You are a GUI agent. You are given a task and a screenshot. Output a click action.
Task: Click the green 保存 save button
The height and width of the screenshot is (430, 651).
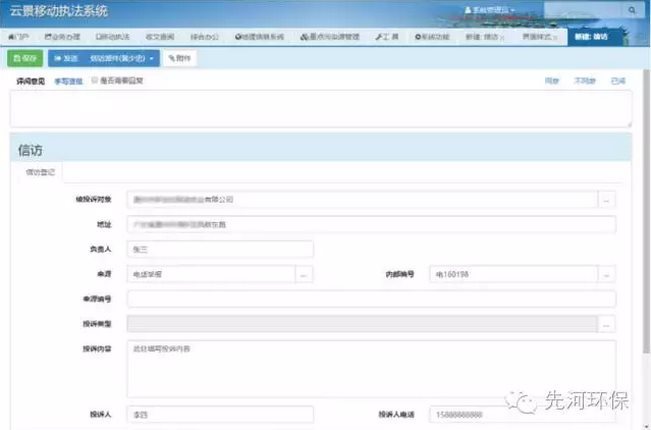pyautogui.click(x=28, y=59)
